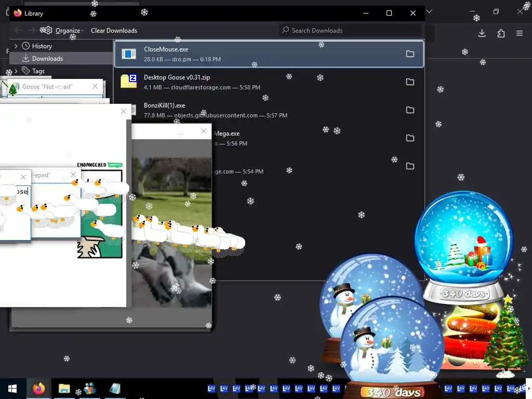Open the Windows Start menu

pyautogui.click(x=12, y=389)
